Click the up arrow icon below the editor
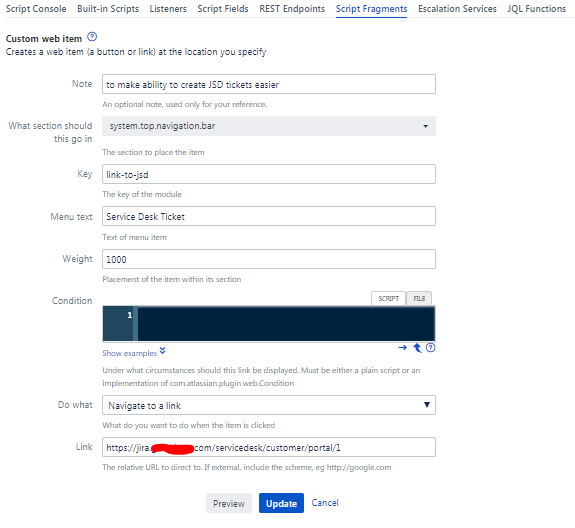575x528 pixels. [x=417, y=347]
